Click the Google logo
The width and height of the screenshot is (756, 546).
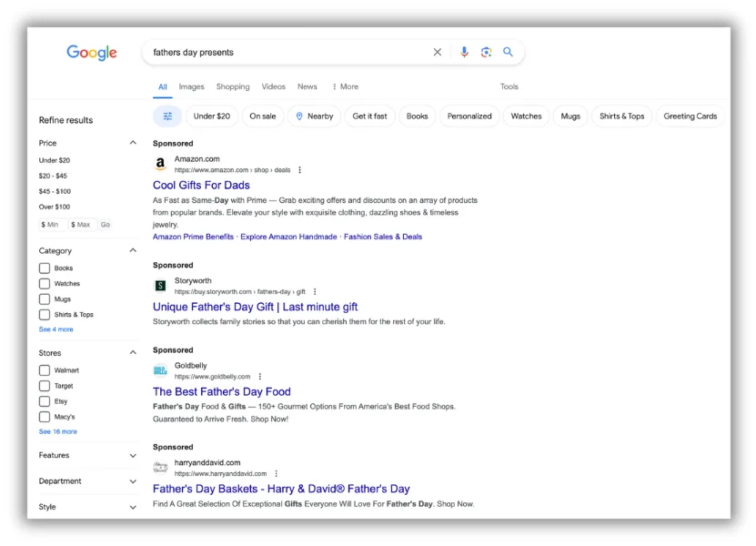click(92, 52)
